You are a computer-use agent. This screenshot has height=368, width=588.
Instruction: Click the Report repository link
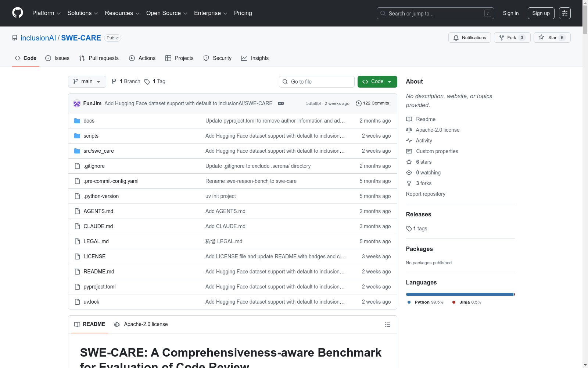click(x=426, y=194)
